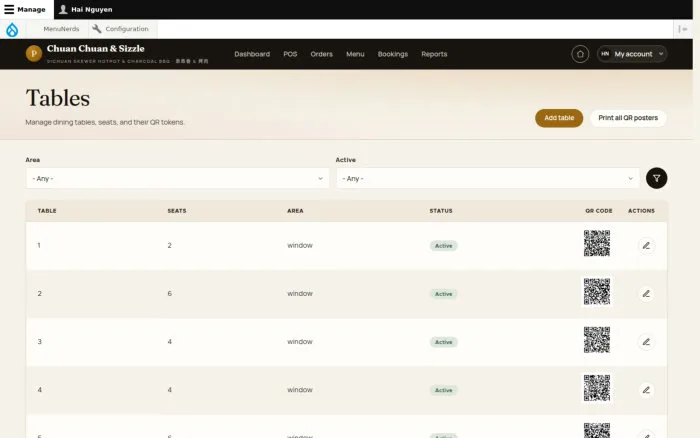This screenshot has height=438, width=700.
Task: Click the Hai Nguyen user icon
Action: (x=63, y=9)
